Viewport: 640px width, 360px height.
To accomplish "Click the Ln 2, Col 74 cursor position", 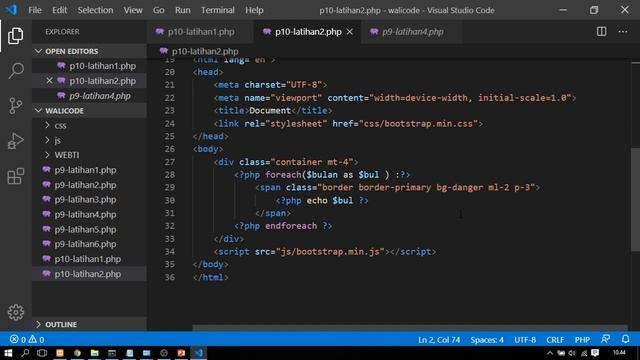I will point(439,340).
